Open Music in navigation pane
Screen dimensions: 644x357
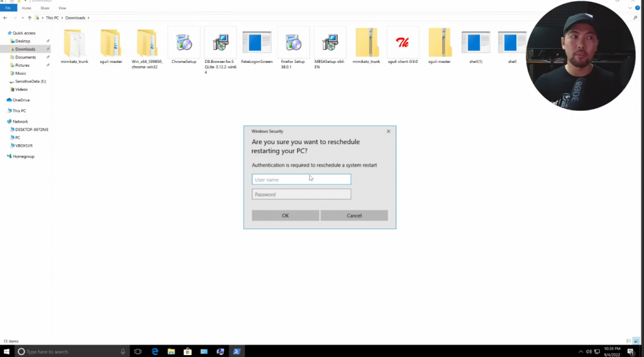(x=21, y=73)
